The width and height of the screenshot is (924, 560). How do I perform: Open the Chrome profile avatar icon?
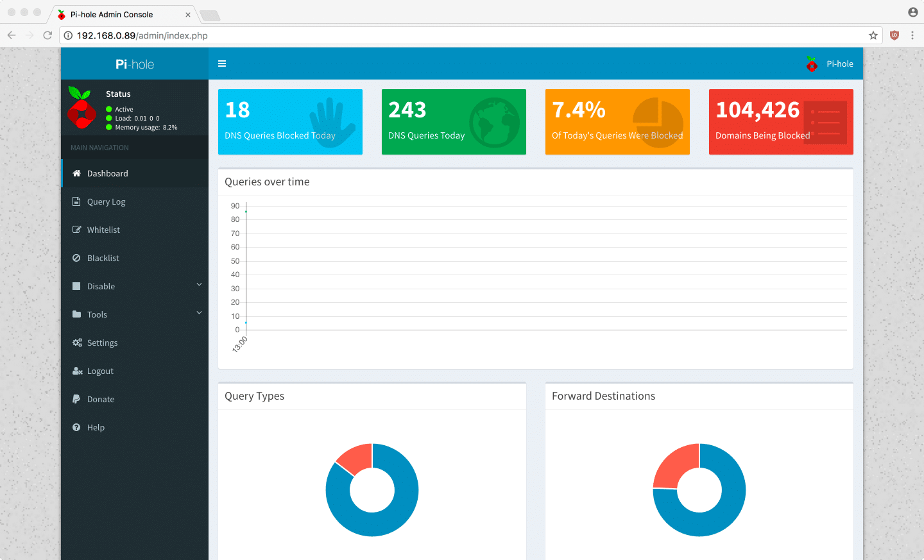[x=913, y=12]
